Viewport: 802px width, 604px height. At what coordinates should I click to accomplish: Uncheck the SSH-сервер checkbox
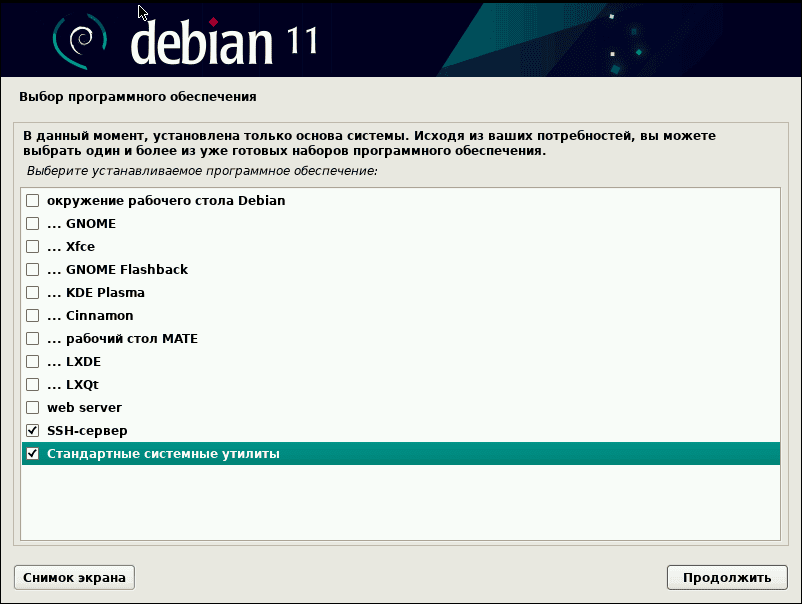pyautogui.click(x=33, y=431)
